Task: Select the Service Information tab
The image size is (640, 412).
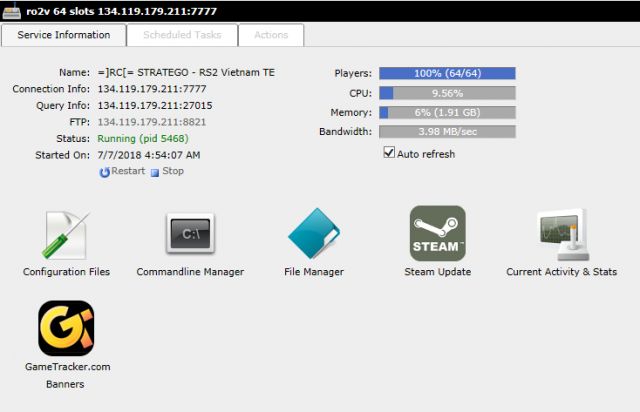Action: (64, 35)
